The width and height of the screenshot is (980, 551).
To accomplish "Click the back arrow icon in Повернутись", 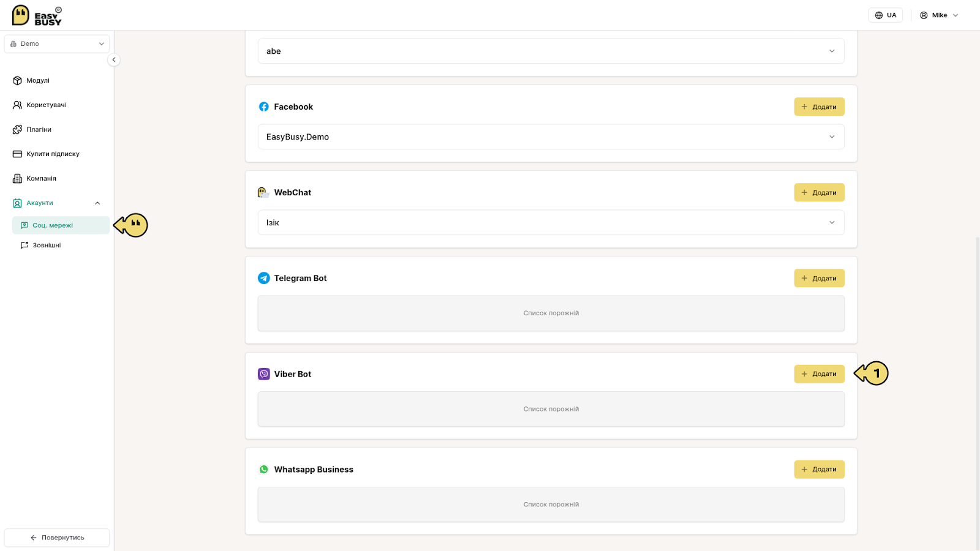I will (34, 538).
